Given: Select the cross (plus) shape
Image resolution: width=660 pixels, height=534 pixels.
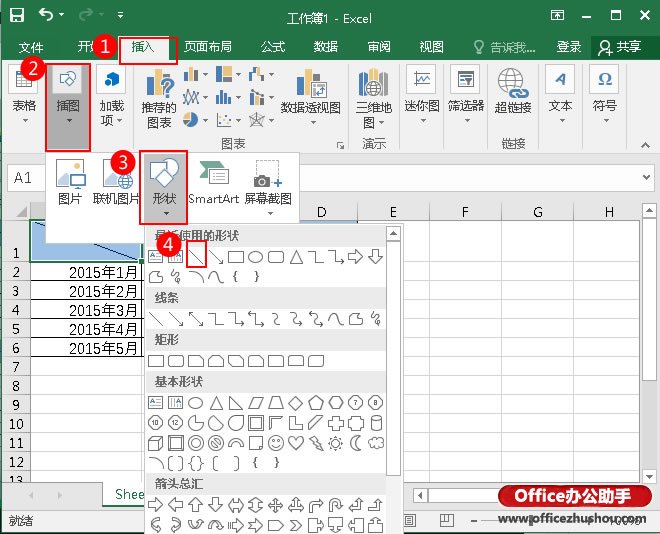Looking at the screenshot, I should pyautogui.click(x=335, y=423).
